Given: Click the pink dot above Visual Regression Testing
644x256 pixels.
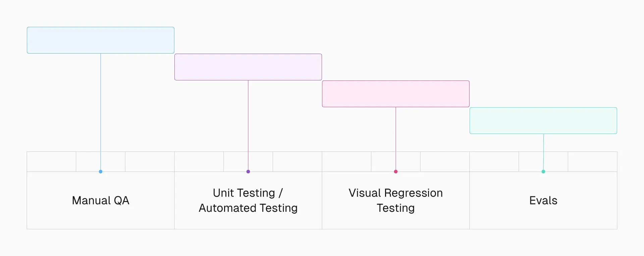Looking at the screenshot, I should tap(396, 172).
